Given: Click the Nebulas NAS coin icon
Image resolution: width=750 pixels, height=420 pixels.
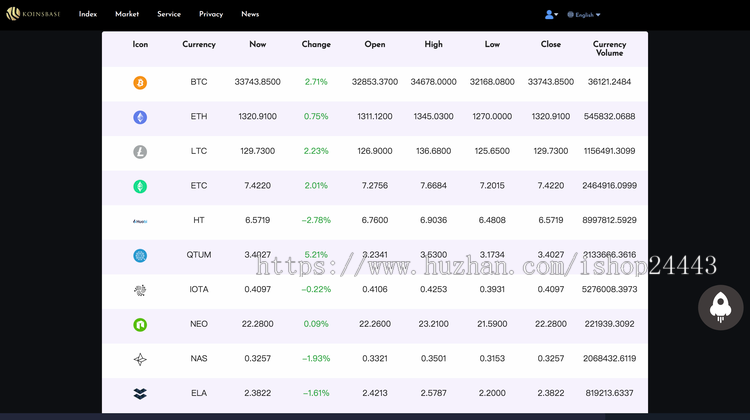Looking at the screenshot, I should (x=140, y=359).
